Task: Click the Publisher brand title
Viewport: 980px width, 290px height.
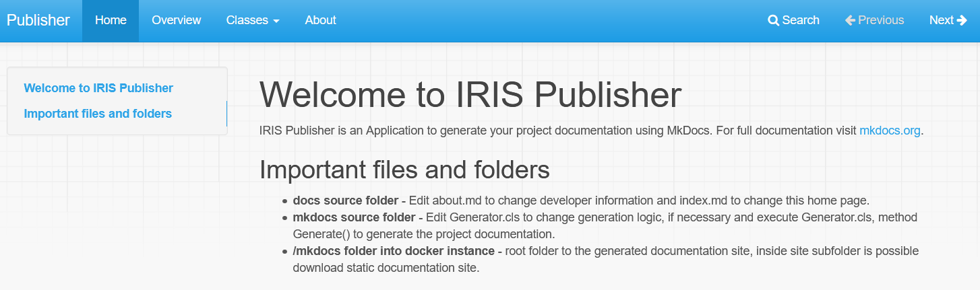Action: 38,20
